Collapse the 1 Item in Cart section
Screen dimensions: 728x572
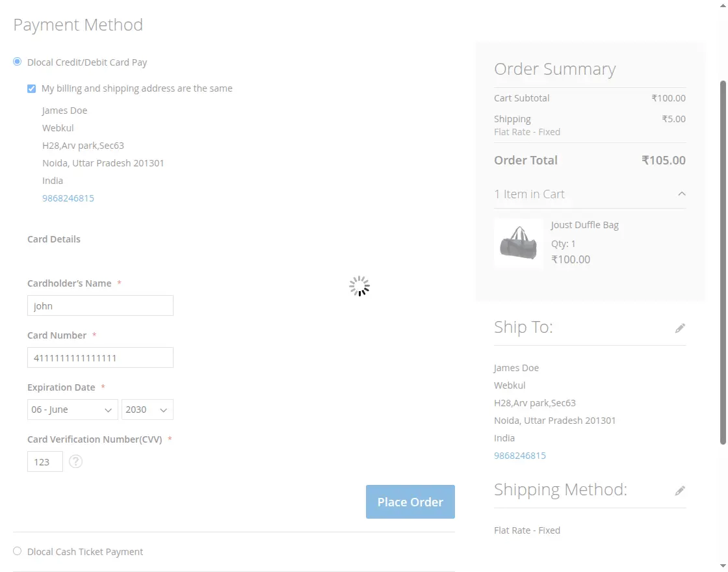pyautogui.click(x=681, y=193)
